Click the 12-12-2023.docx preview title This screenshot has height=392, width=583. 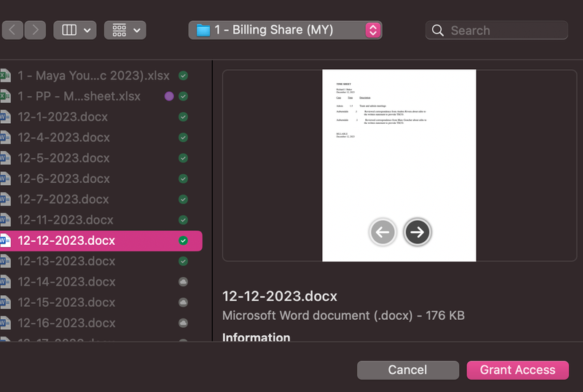click(280, 297)
